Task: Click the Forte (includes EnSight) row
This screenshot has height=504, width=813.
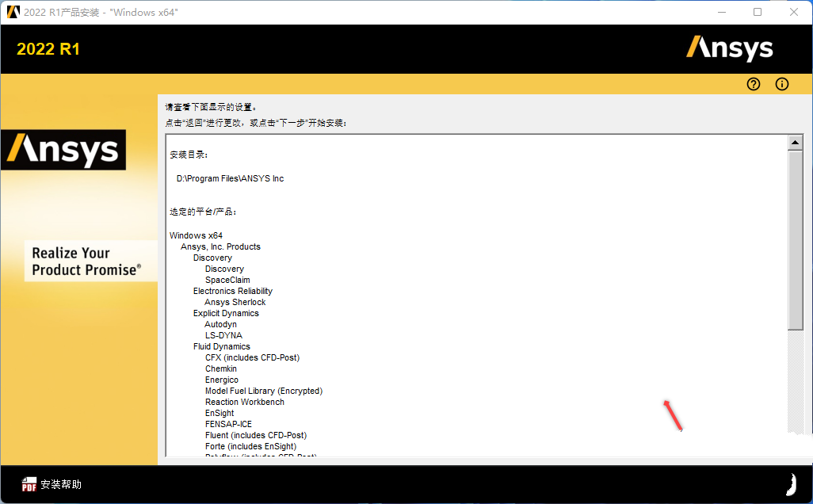Action: coord(250,446)
